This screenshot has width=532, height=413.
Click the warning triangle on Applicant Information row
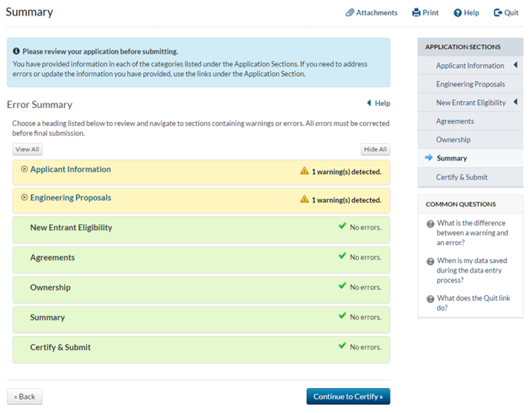pos(305,171)
